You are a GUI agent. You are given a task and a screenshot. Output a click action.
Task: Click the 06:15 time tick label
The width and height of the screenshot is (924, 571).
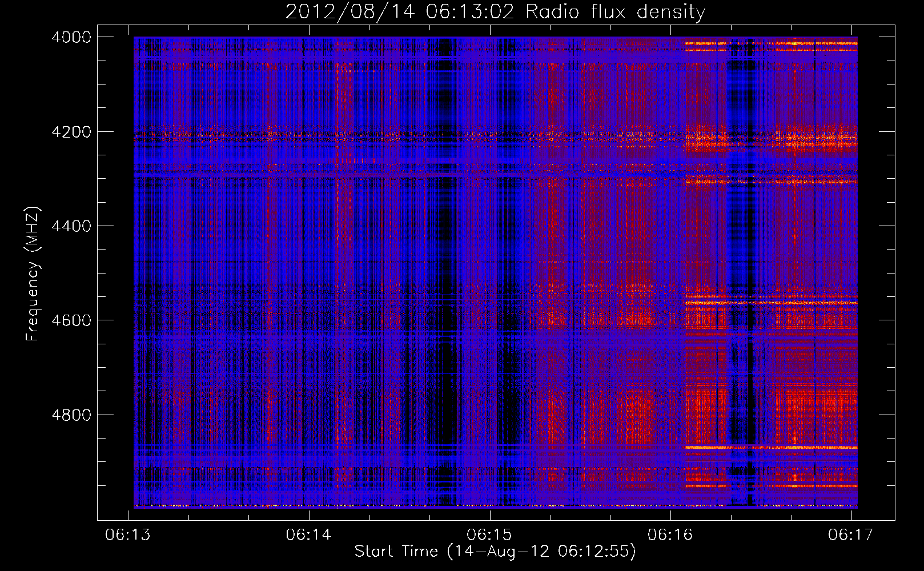[489, 534]
